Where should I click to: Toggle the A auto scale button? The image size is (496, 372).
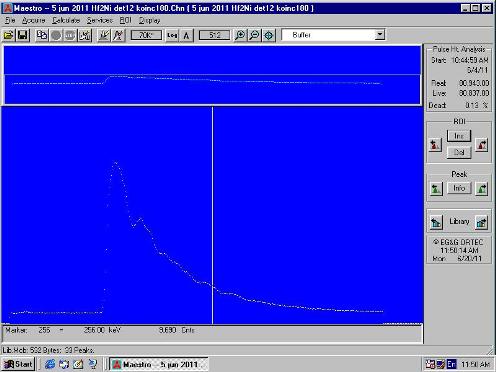(x=186, y=35)
